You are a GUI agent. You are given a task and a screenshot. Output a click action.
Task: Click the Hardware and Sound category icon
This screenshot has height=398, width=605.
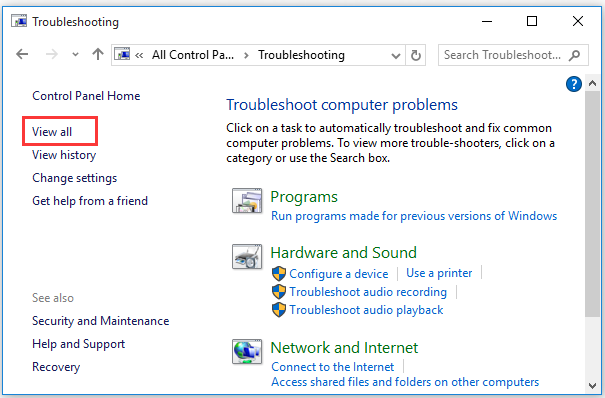247,256
